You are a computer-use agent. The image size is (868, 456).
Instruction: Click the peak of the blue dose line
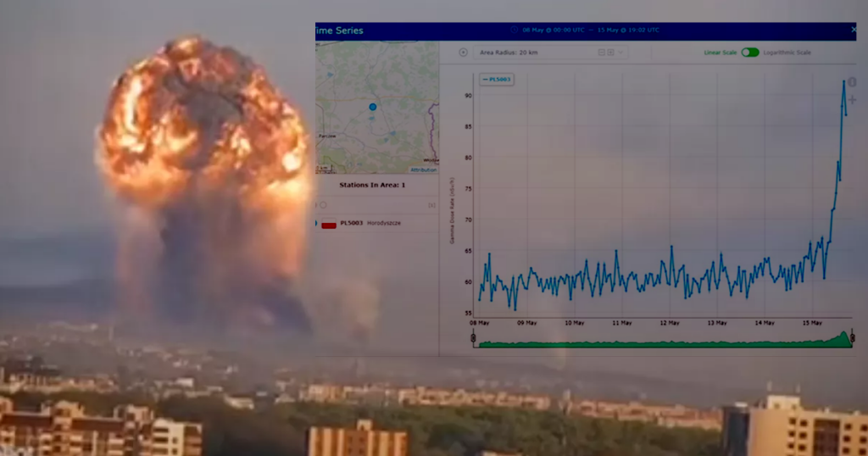(x=843, y=81)
